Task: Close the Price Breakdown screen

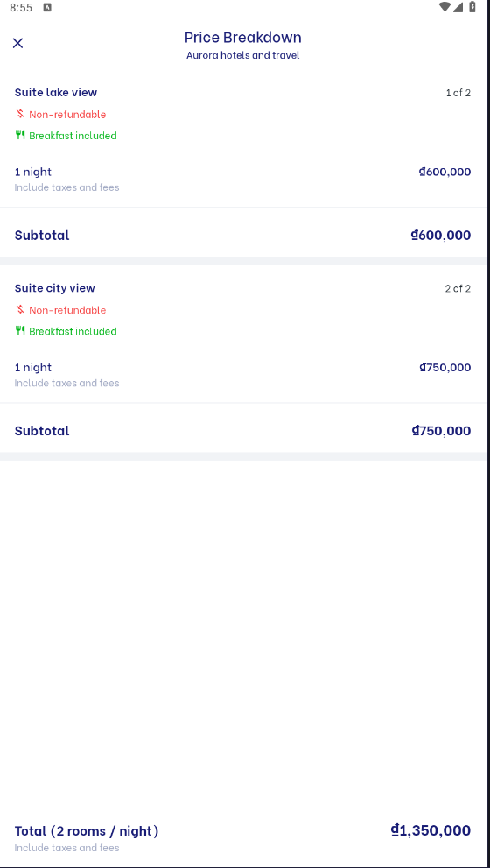Action: (x=17, y=43)
